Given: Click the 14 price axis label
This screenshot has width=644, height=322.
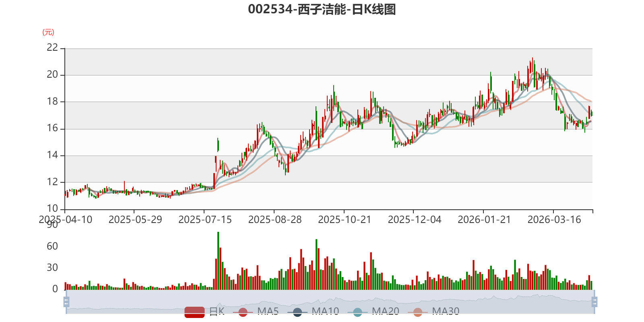Looking at the screenshot, I should pos(52,155).
